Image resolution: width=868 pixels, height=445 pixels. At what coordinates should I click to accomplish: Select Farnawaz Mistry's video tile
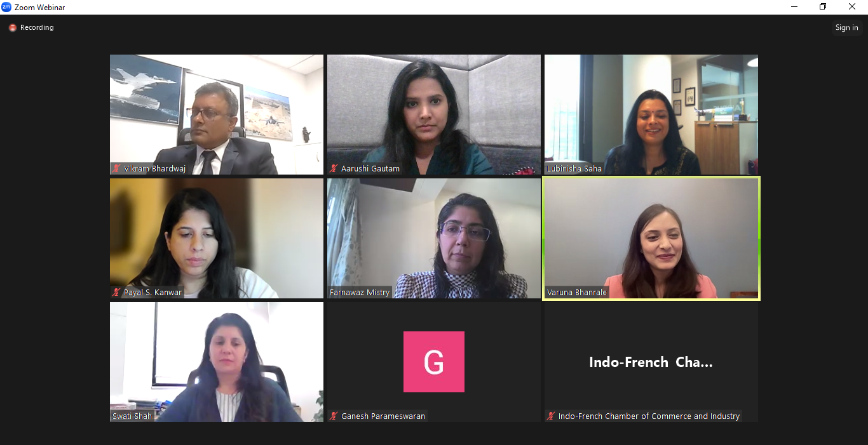tap(434, 238)
